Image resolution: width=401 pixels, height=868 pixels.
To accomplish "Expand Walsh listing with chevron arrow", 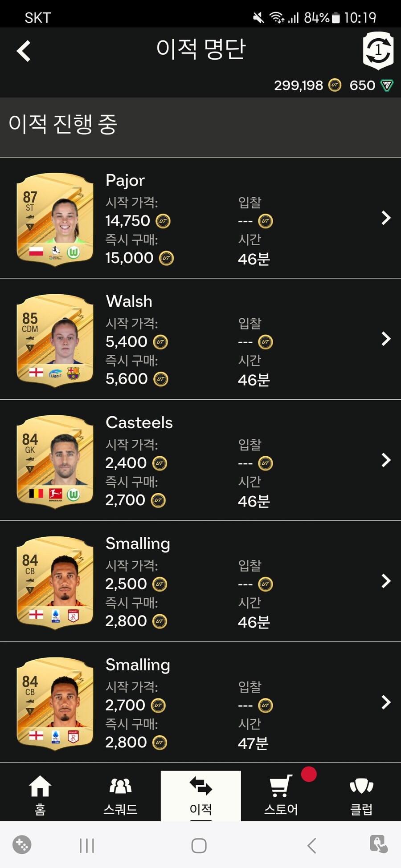I will 386,339.
